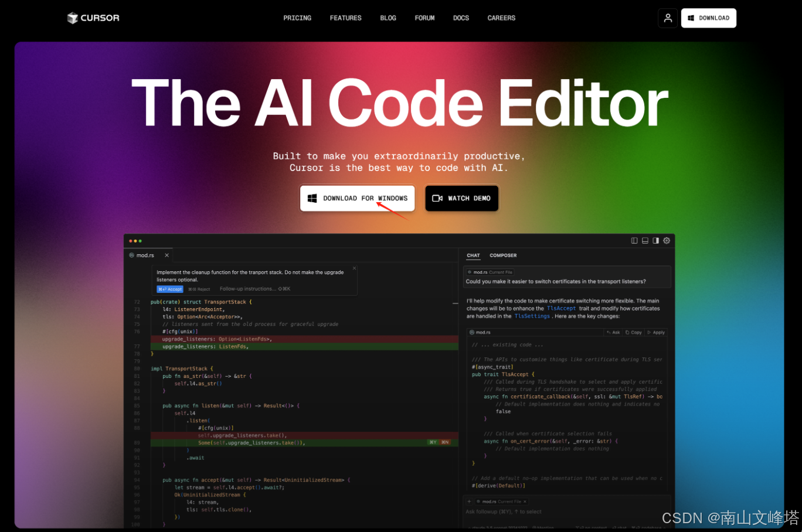Close the mod.rs editor tab
This screenshot has width=802, height=532.
point(166,255)
